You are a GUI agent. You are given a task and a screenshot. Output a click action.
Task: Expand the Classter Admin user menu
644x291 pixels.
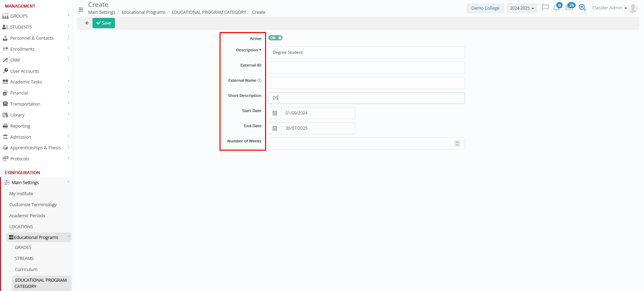(609, 8)
